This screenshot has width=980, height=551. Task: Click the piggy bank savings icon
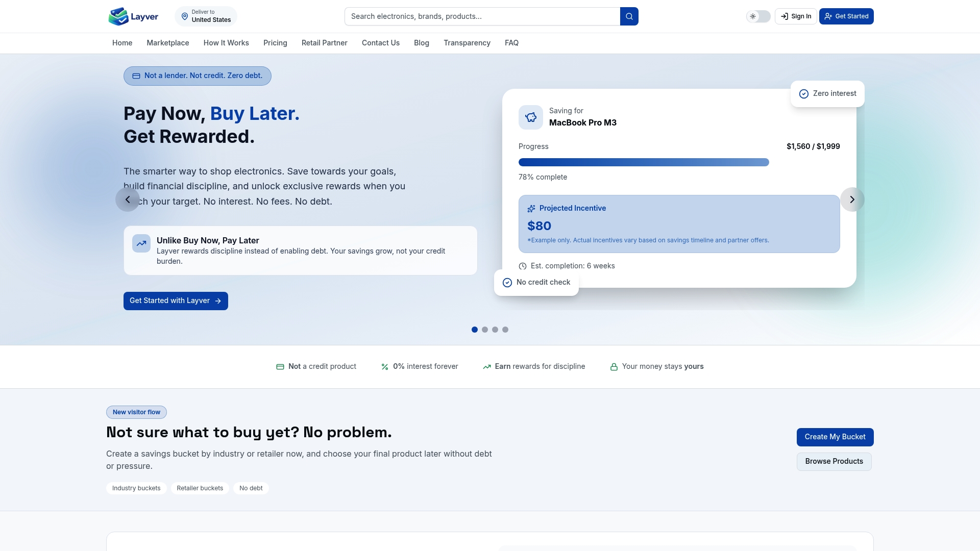(x=531, y=117)
